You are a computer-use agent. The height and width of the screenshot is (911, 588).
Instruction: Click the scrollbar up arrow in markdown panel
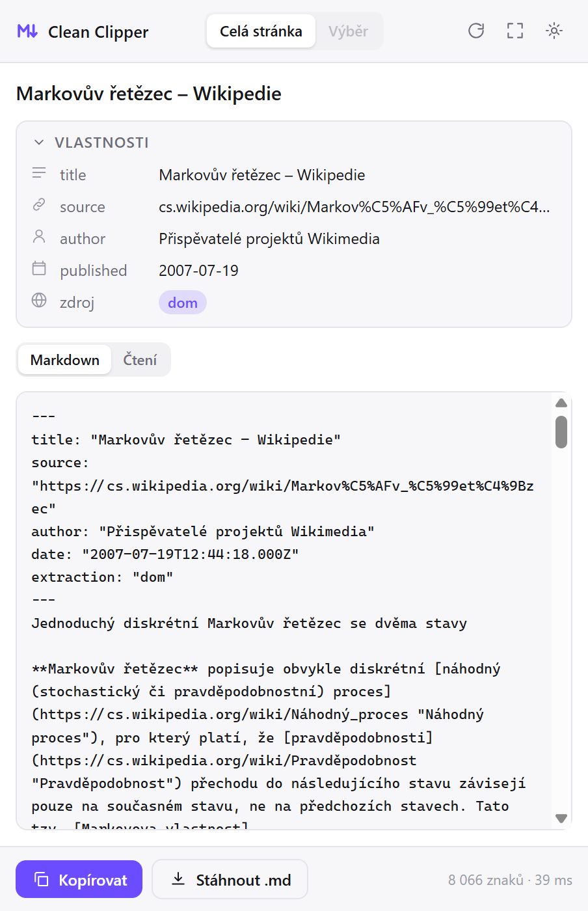[561, 403]
